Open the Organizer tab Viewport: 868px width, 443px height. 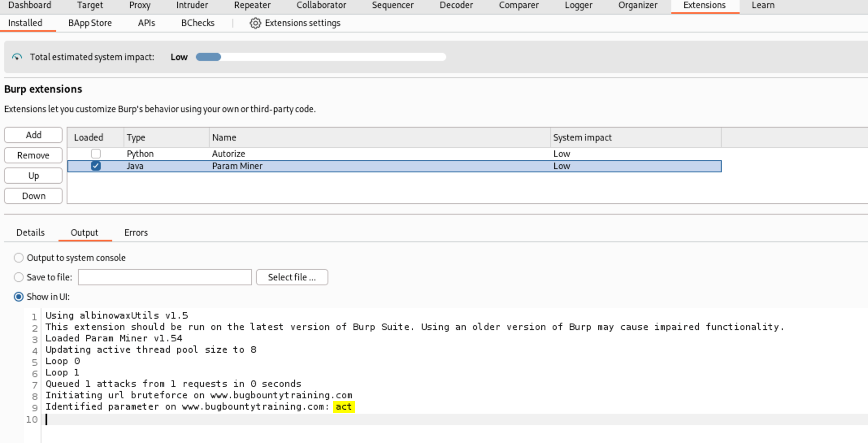tap(638, 5)
